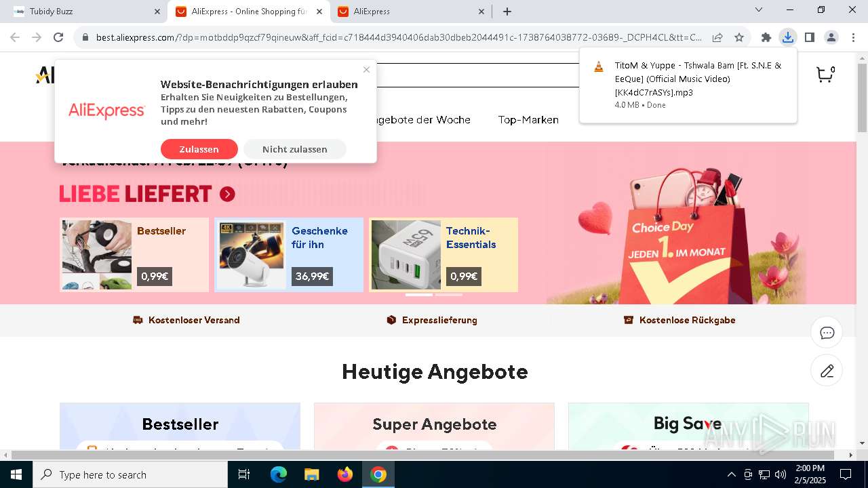The width and height of the screenshot is (868, 488).
Task: Switch to the second AliExpress tab
Action: click(410, 12)
